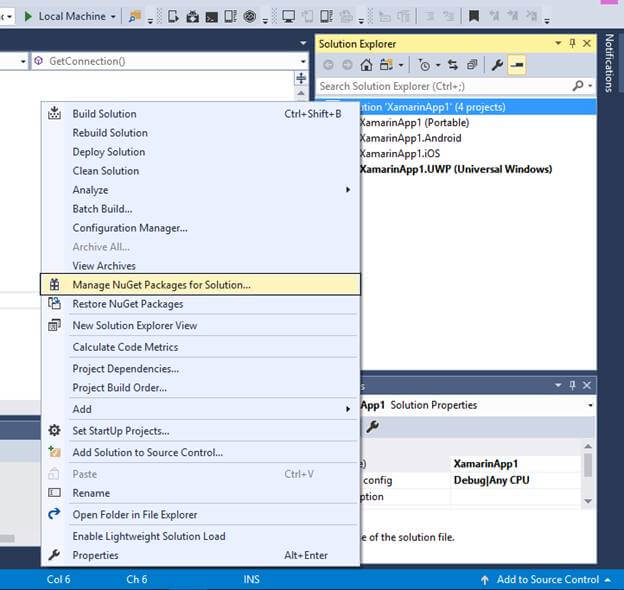Open Project Dependencies dialog
This screenshot has height=590, width=624.
(201, 369)
